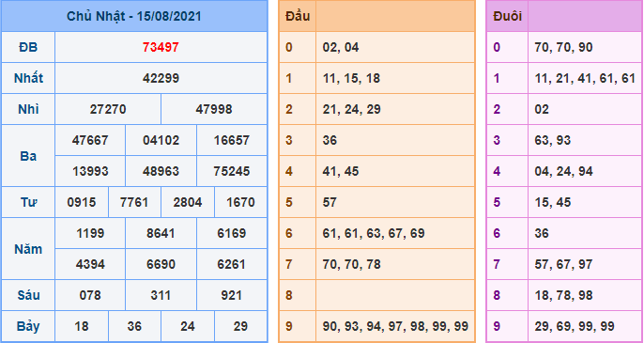Screen dimensions: 644x343
Task: Select second prize number 47998
Action: [214, 109]
